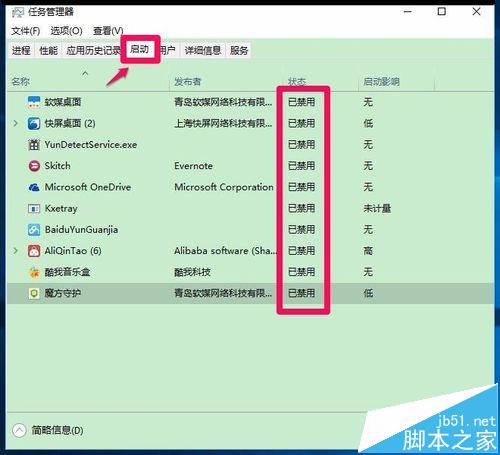Switch to the 进程 tab
Image resolution: width=500 pixels, height=455 pixels.
click(21, 51)
